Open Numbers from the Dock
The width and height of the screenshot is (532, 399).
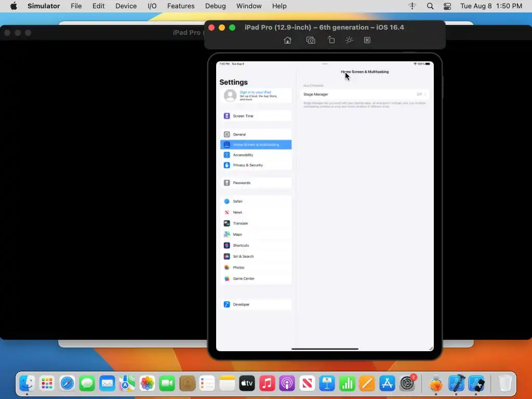pyautogui.click(x=347, y=383)
